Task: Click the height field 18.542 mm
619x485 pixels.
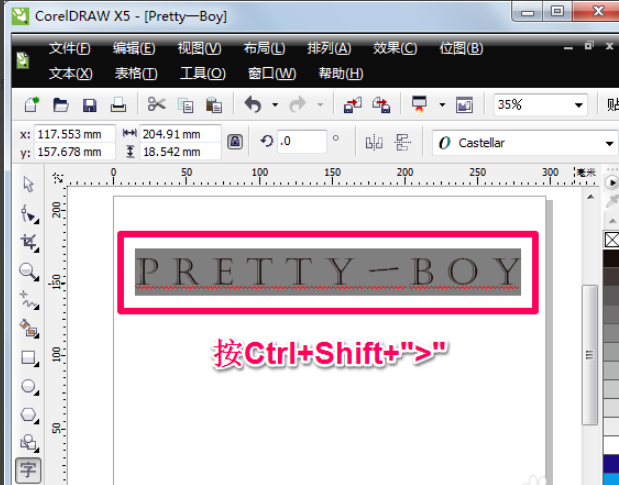Action: (180, 152)
